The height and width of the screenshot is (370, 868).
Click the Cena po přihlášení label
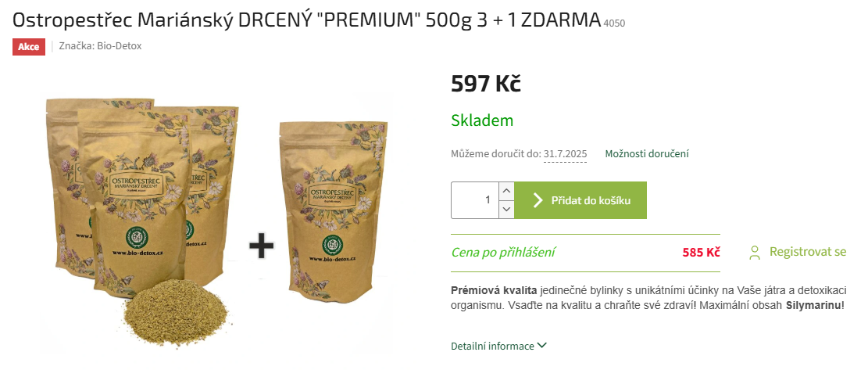pos(503,253)
